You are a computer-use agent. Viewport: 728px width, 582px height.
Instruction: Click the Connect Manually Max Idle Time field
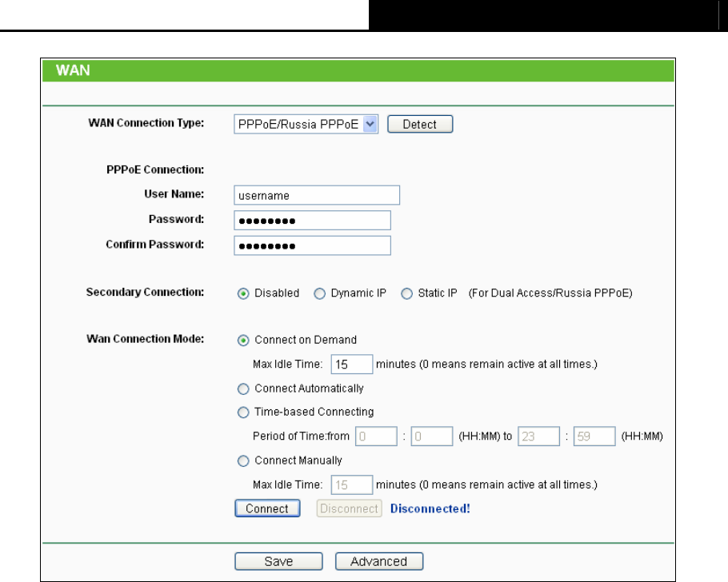351,485
